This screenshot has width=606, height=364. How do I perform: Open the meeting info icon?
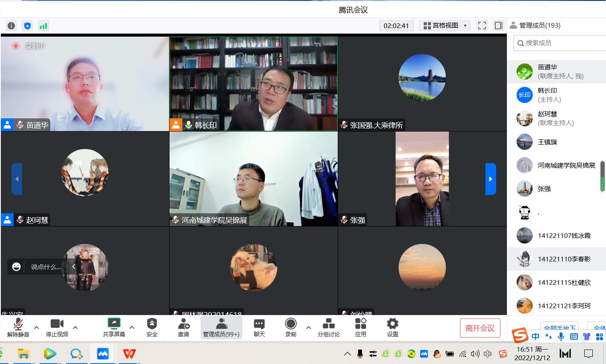point(11,26)
